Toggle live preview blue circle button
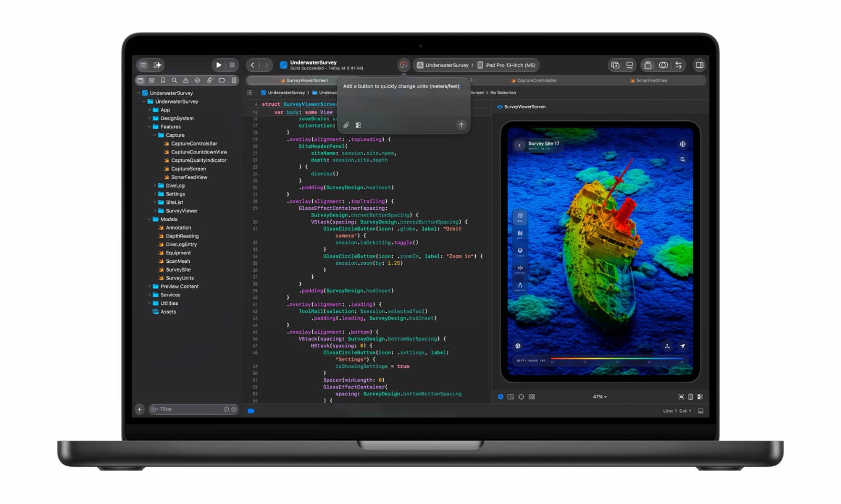This screenshot has width=841, height=504. pos(500,397)
